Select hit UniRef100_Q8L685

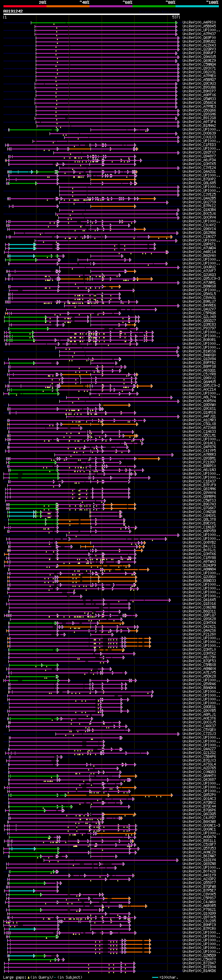click(199, 183)
